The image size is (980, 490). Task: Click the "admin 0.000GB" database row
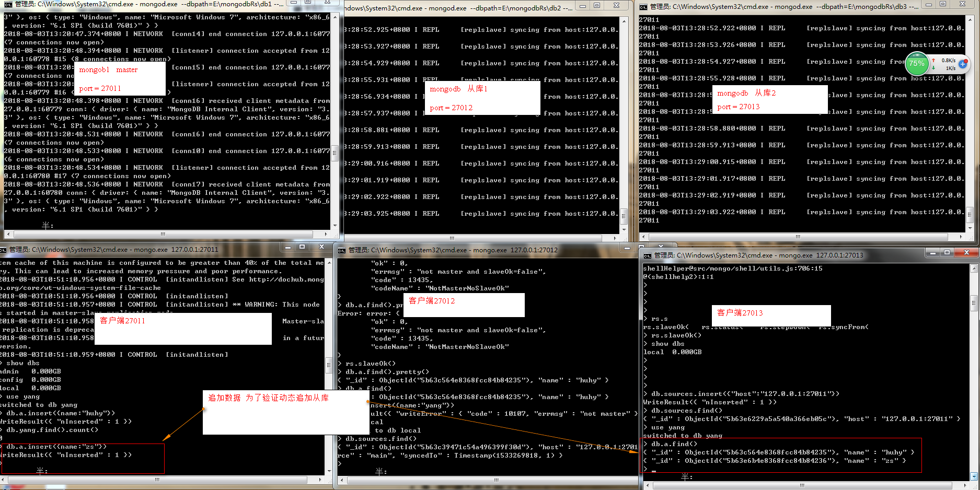[30, 371]
